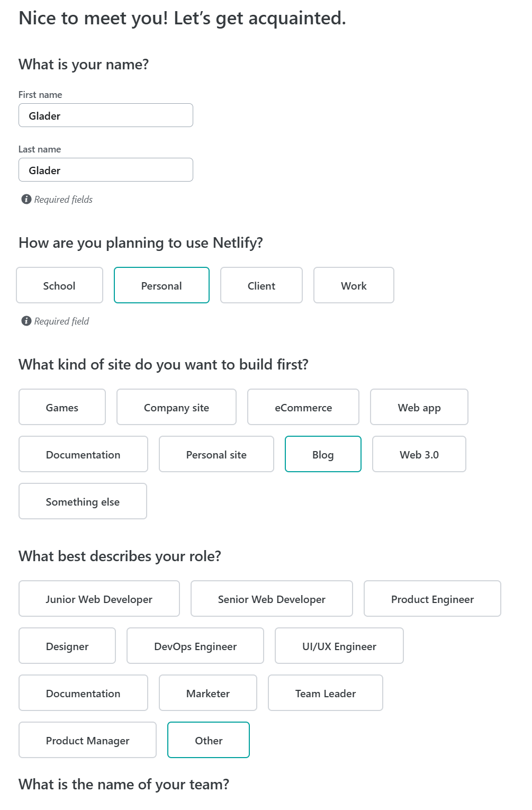Select the Something else site option
Screen dimensions: 532x810
pyautogui.click(x=83, y=501)
